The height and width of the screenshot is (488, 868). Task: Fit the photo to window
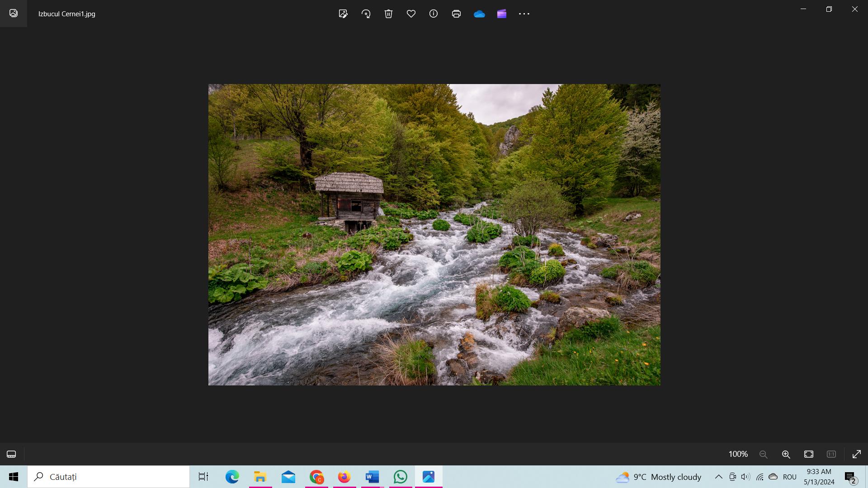(809, 454)
